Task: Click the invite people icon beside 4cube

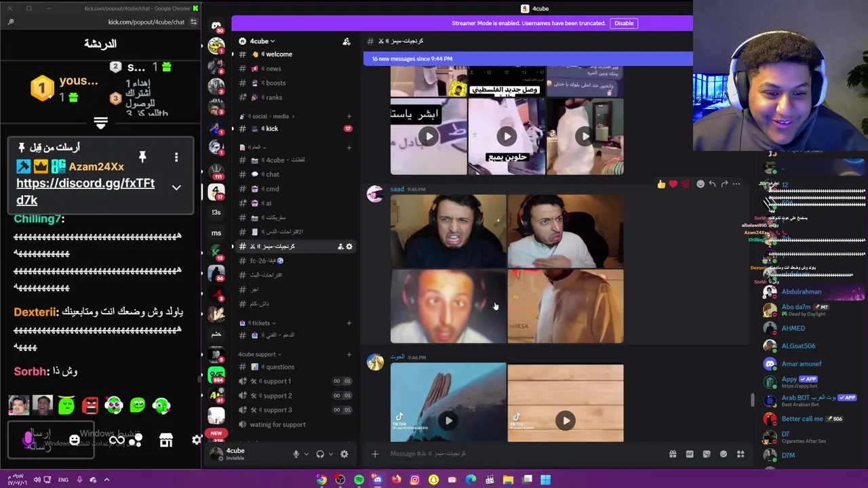Action: 347,41
